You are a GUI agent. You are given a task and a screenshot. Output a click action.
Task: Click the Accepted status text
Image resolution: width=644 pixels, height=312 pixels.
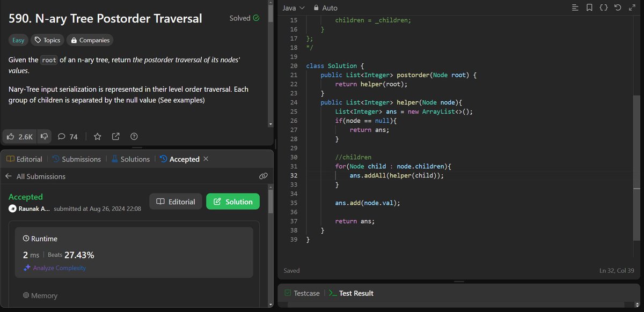pyautogui.click(x=26, y=197)
